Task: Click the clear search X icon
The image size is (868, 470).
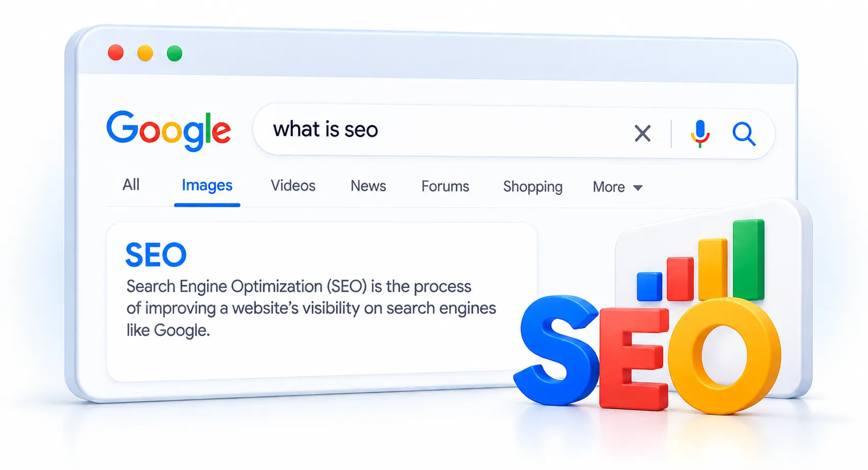Action: 642,133
